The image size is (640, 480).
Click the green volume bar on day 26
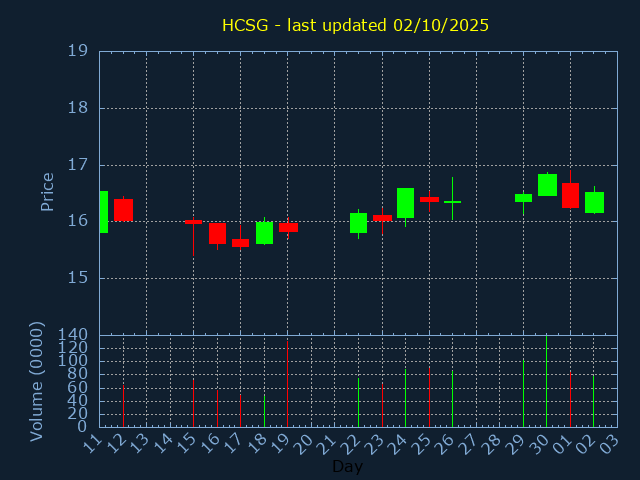[x=452, y=399]
